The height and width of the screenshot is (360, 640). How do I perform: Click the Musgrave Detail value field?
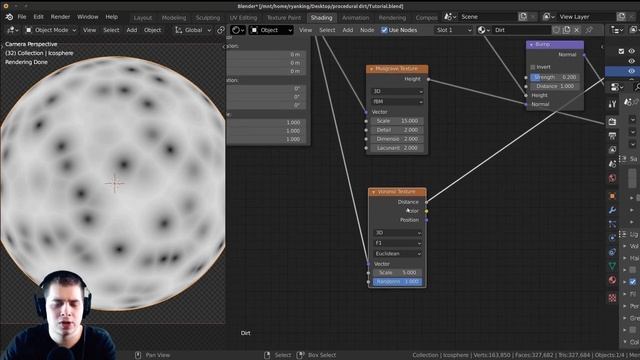[x=397, y=130]
